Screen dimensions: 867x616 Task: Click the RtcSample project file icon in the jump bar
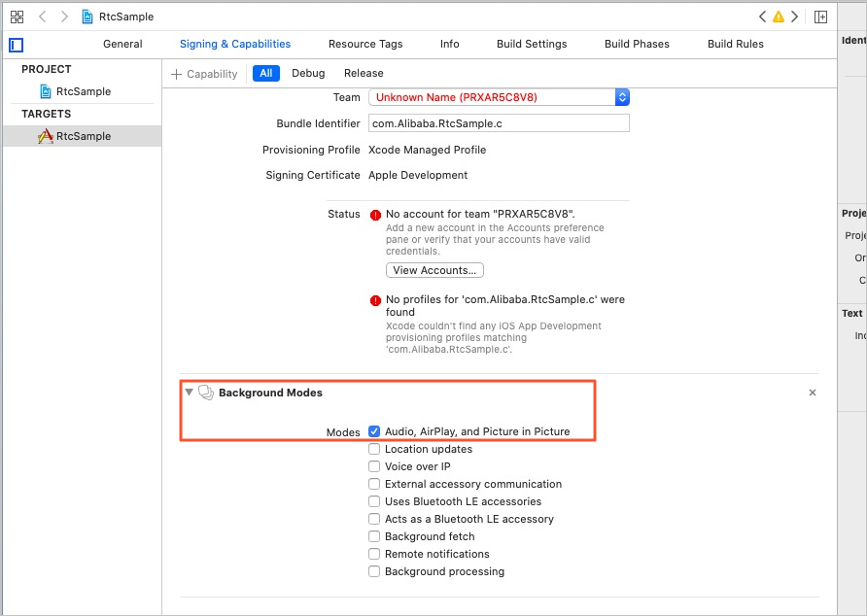[x=87, y=17]
